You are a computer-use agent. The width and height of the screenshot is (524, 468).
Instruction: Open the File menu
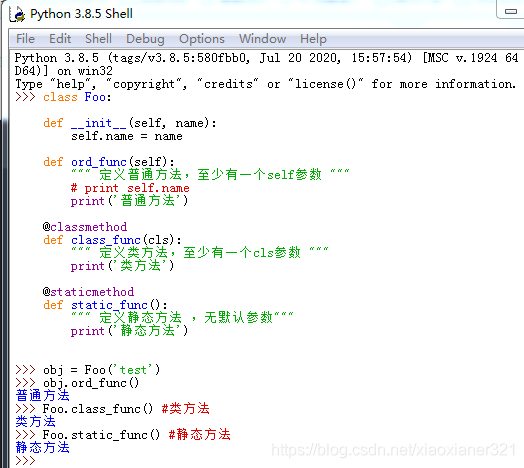click(25, 39)
